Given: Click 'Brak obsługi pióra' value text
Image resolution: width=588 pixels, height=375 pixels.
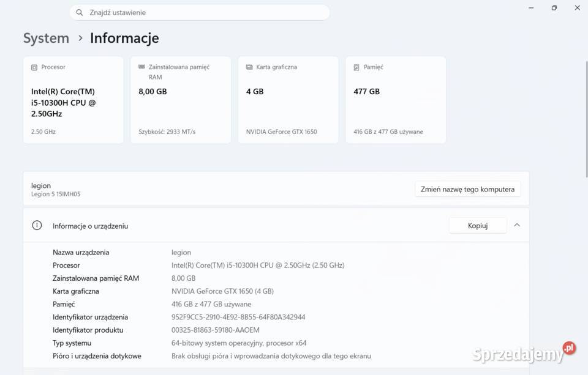Looking at the screenshot, I should coord(271,356).
